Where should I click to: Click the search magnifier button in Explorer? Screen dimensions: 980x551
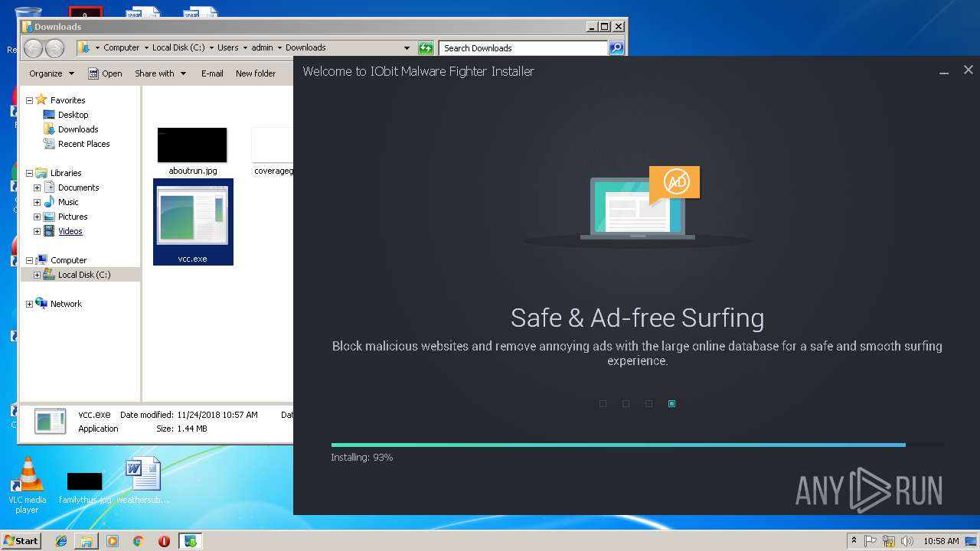[x=616, y=48]
